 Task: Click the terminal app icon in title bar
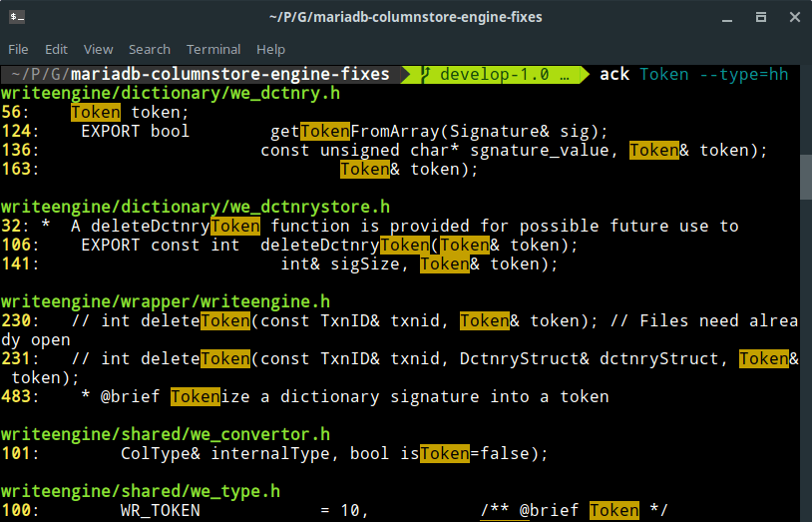pyautogui.click(x=17, y=17)
